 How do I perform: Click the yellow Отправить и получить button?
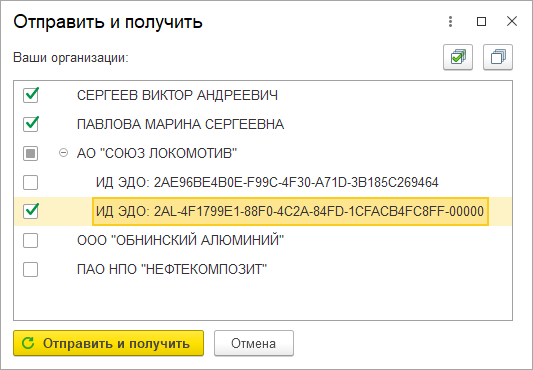pyautogui.click(x=108, y=343)
